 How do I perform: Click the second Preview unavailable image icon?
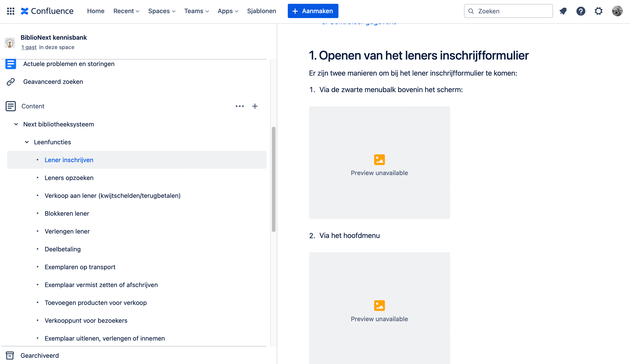coord(379,306)
